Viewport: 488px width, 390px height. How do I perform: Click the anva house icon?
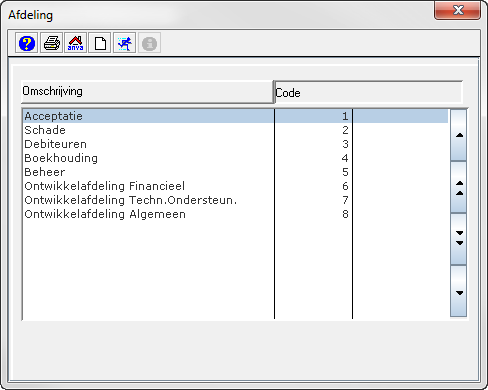(x=76, y=43)
